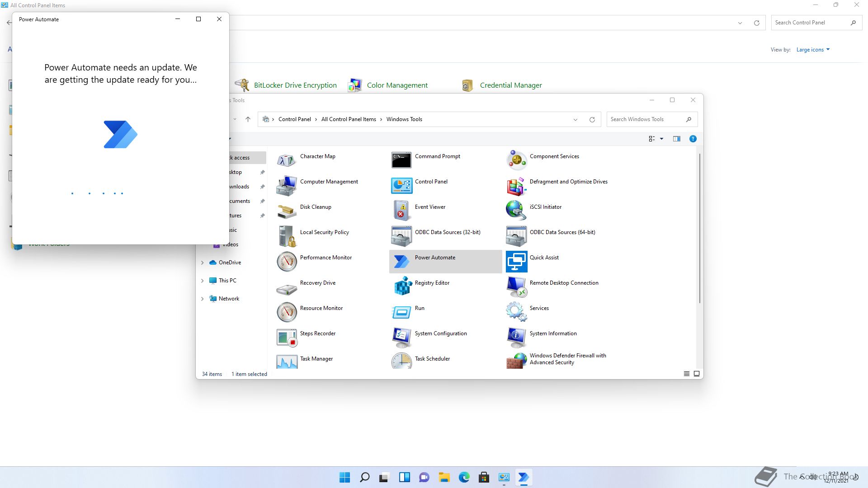Open Control Panel icon in Windows Tools
Viewport: 868px width, 488px height.
point(401,185)
